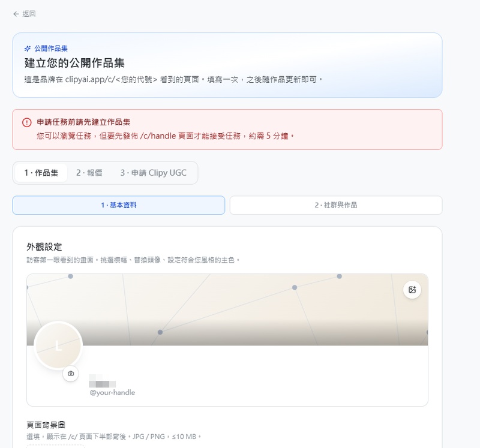Click the sparkle icon beside 公開作品集

point(28,49)
